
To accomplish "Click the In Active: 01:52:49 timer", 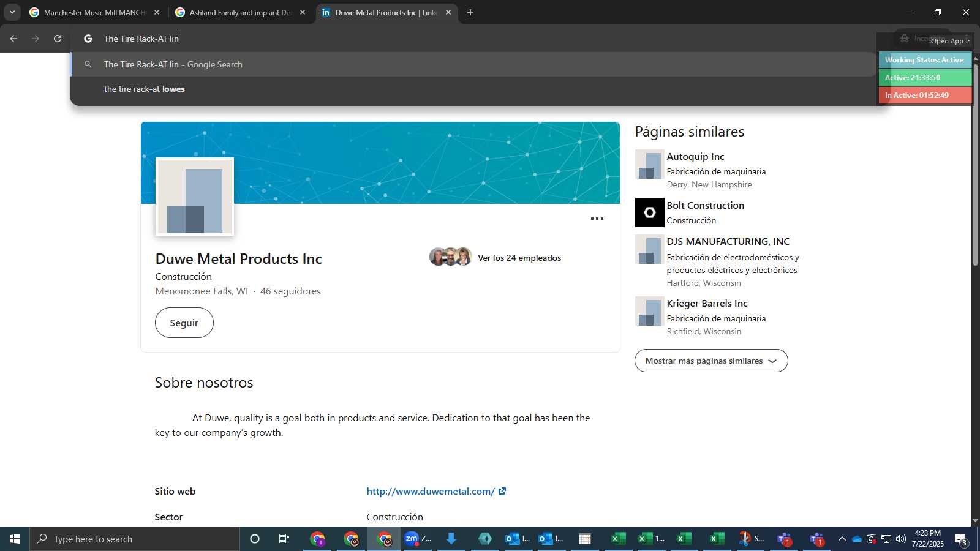I will pos(925,96).
